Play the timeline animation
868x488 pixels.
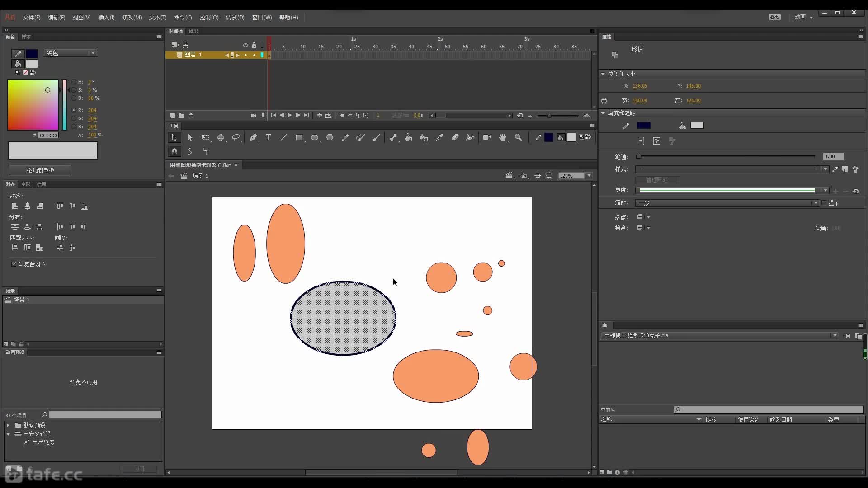(x=290, y=115)
